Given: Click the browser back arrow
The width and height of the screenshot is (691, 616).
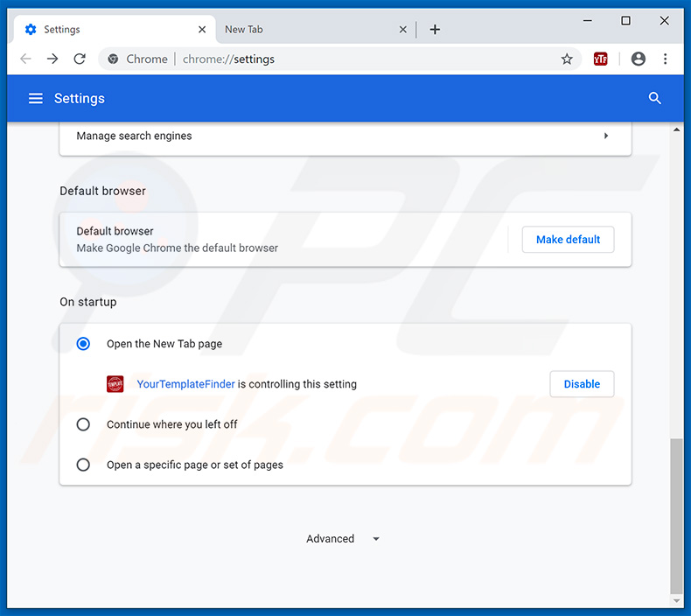Looking at the screenshot, I should (25, 59).
